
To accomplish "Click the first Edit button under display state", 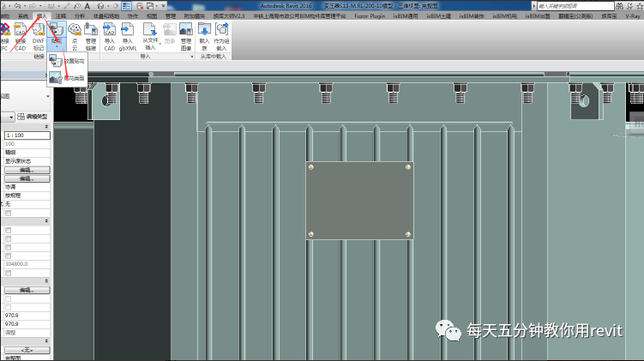I will tap(27, 170).
